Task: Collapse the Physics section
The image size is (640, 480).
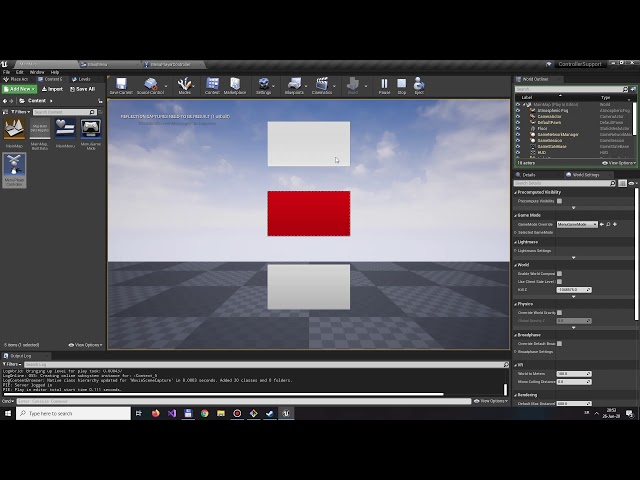Action: [x=516, y=304]
